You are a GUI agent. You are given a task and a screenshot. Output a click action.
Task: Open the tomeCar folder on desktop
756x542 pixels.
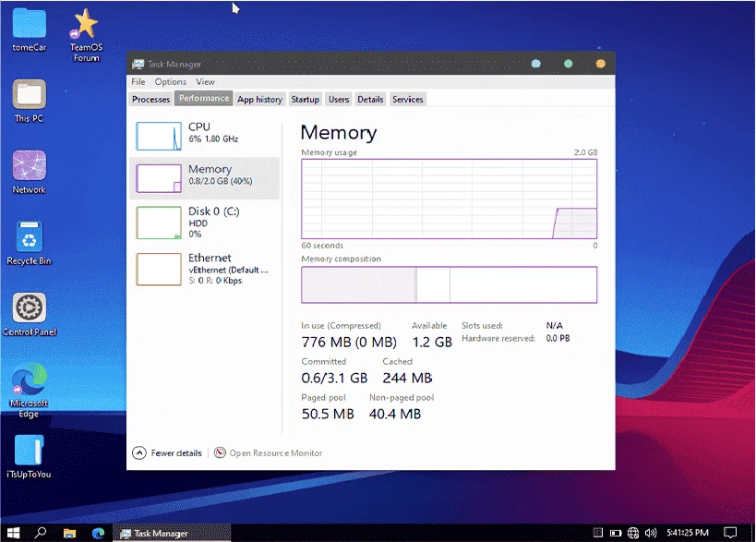click(x=30, y=30)
